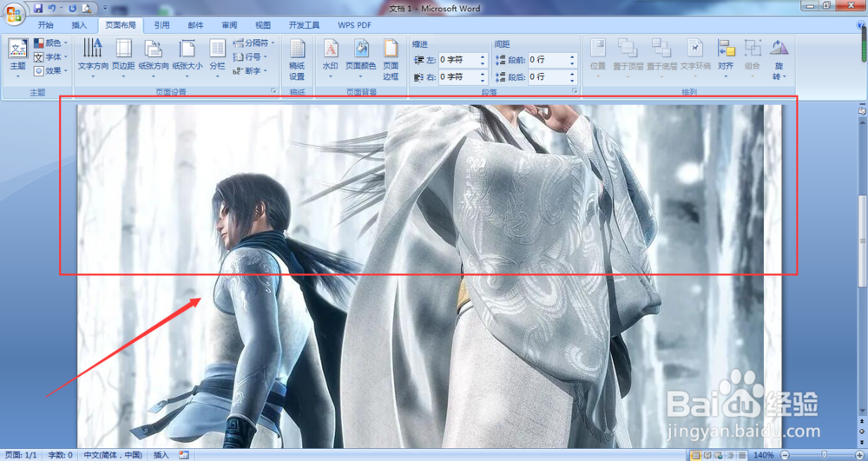Customize Quick Access Toolbar dropdown

point(105,9)
